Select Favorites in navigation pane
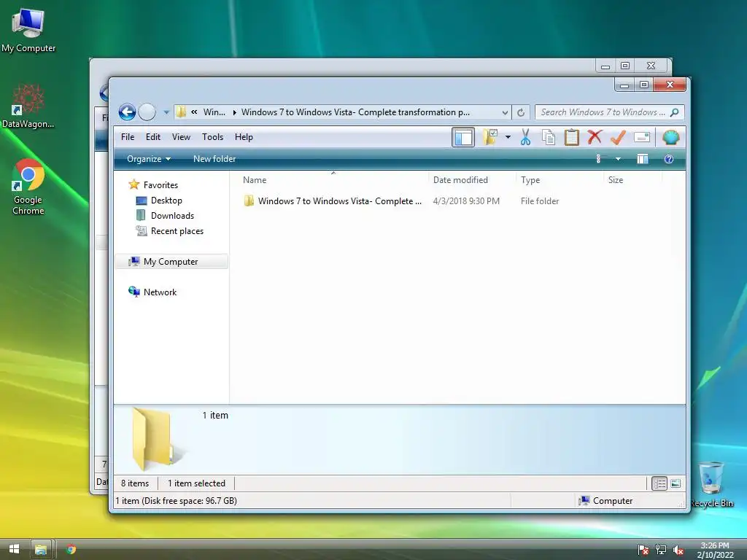The image size is (747, 560). pyautogui.click(x=160, y=185)
